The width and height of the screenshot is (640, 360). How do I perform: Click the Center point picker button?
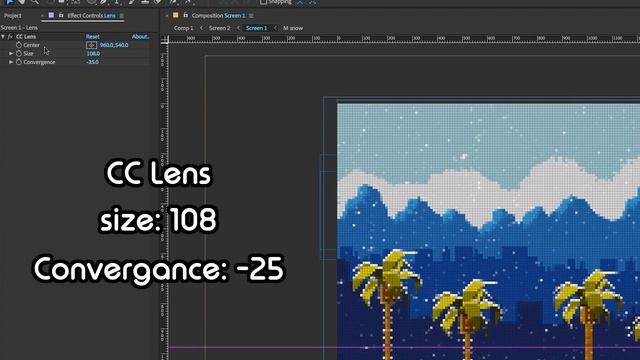[91, 45]
